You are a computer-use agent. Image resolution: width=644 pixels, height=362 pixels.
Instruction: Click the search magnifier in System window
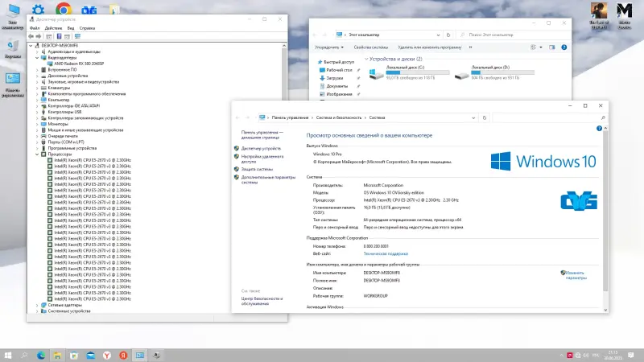[603, 117]
